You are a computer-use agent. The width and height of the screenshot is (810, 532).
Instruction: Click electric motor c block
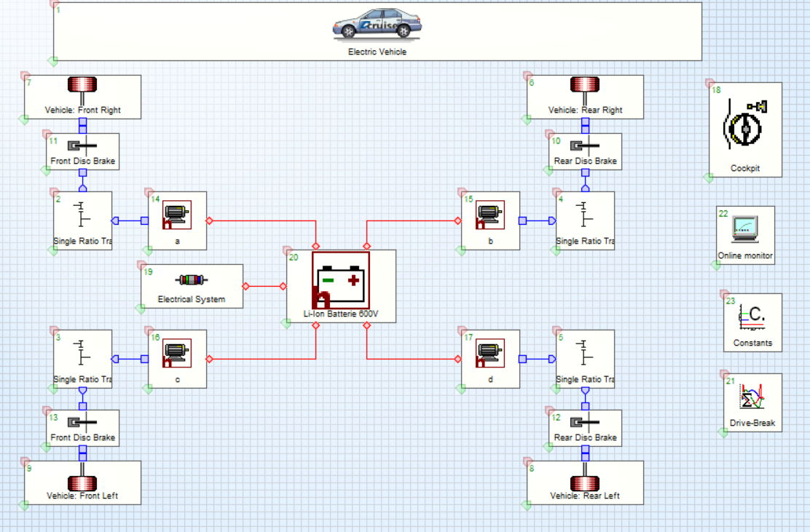176,353
